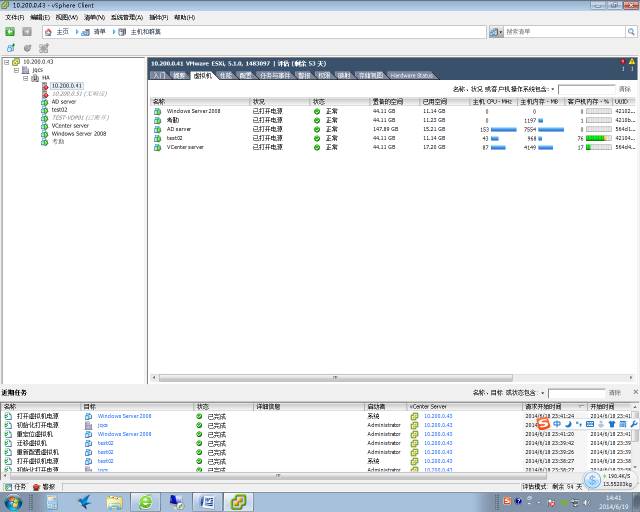640x512 pixels.
Task: Collapse the HA cluster tree node
Action: coord(25,78)
